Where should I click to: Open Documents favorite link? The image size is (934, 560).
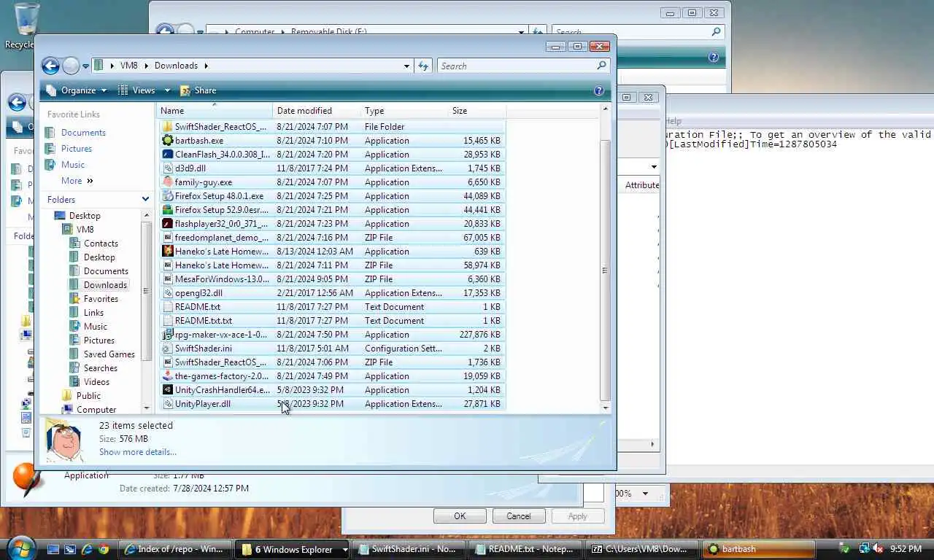pyautogui.click(x=83, y=133)
